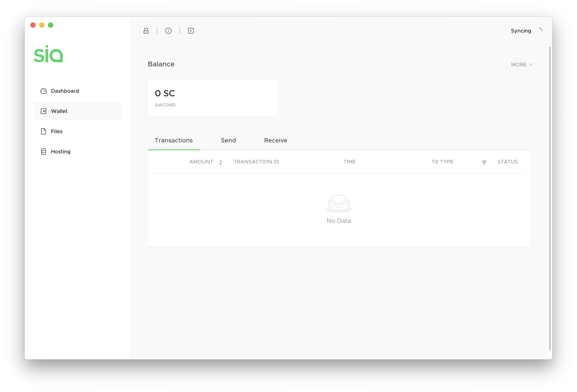Viewport: 577px width, 392px height.
Task: Open Files section in sidebar
Action: tap(77, 131)
